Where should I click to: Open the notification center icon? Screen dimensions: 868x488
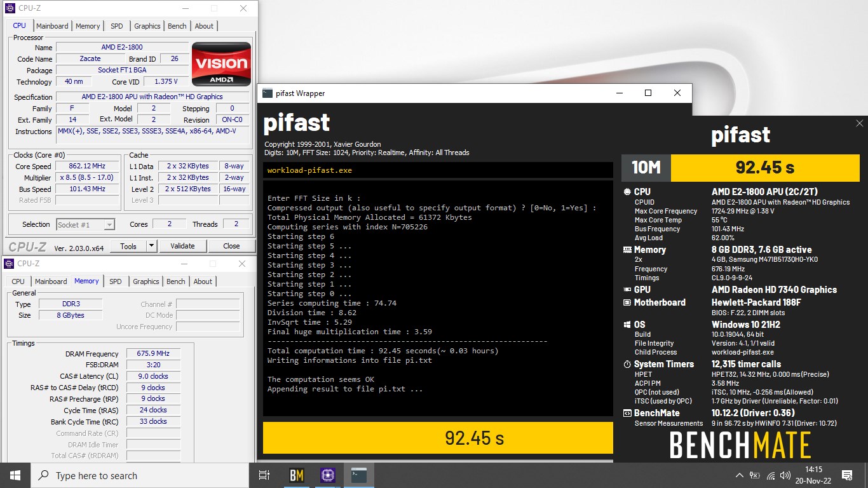pos(846,475)
